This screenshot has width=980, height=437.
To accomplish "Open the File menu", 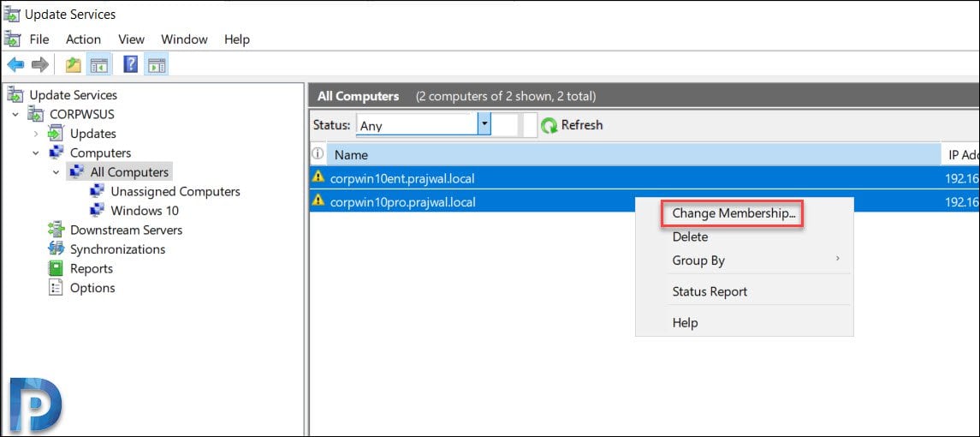I will 39,39.
